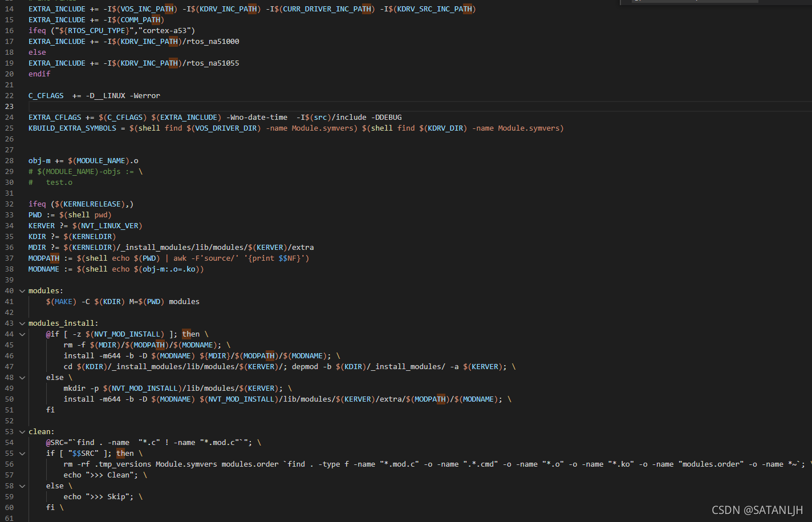812x522 pixels.
Task: Click line number 23 in the gutter
Action: coord(9,107)
